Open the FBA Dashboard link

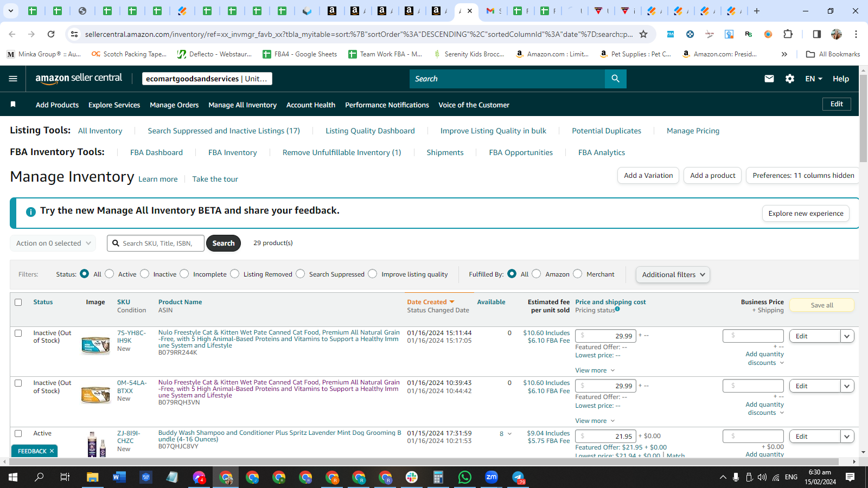156,152
